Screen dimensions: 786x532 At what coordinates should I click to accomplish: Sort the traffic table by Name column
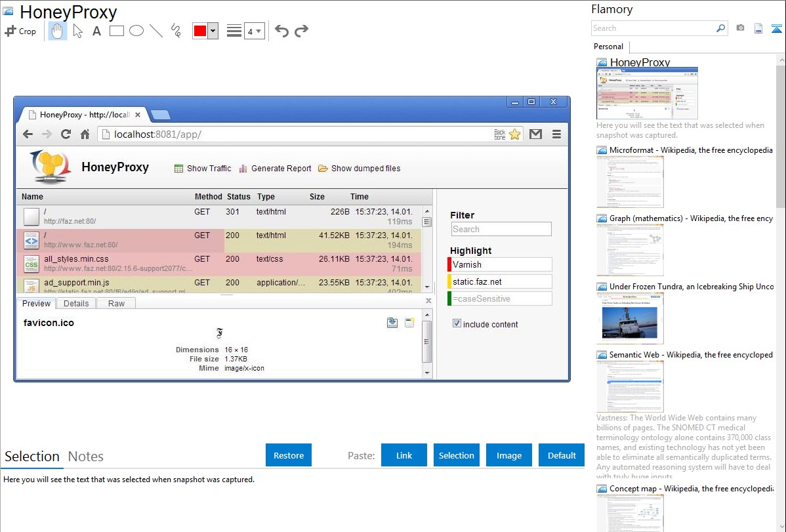(33, 197)
